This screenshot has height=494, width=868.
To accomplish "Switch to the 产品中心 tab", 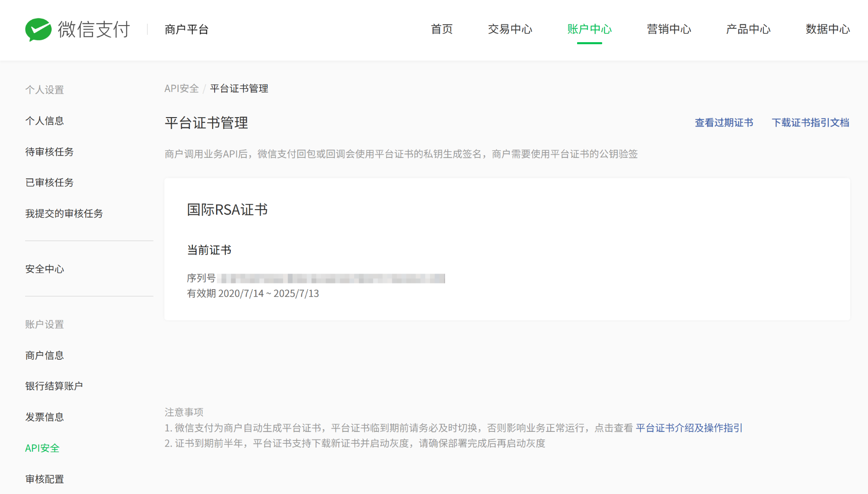I will coord(748,29).
